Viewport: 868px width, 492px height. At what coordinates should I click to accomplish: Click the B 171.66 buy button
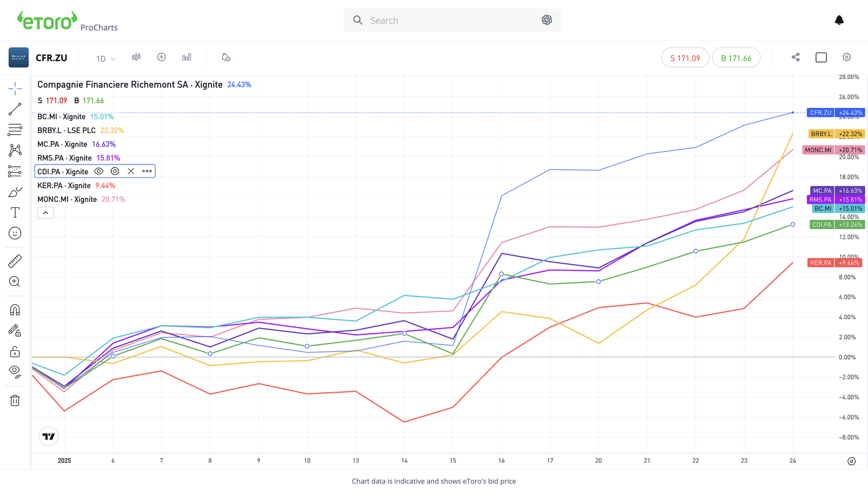(736, 58)
